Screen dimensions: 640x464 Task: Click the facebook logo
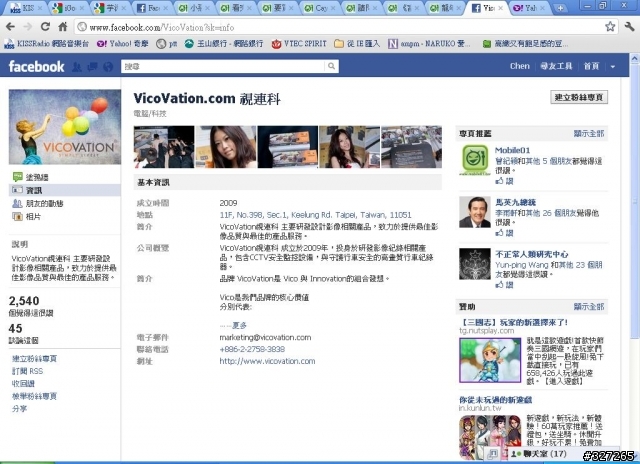click(36, 66)
